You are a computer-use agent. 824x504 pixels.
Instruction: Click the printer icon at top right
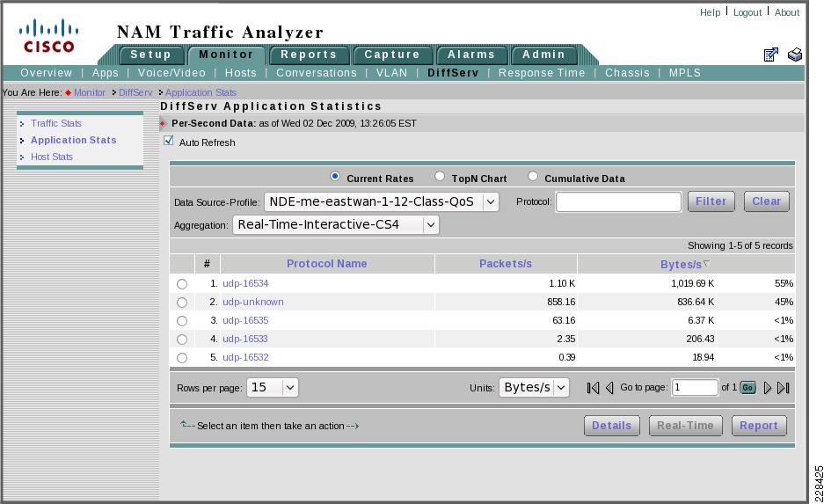(795, 55)
